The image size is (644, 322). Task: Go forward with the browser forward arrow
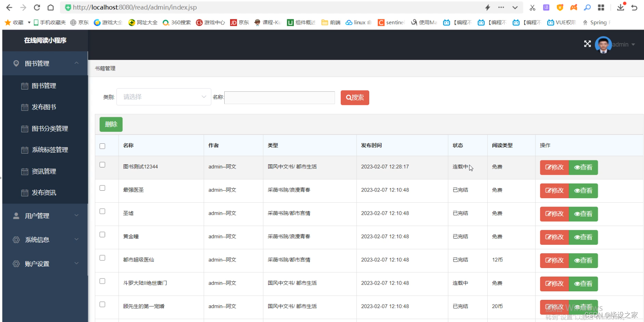tap(23, 7)
